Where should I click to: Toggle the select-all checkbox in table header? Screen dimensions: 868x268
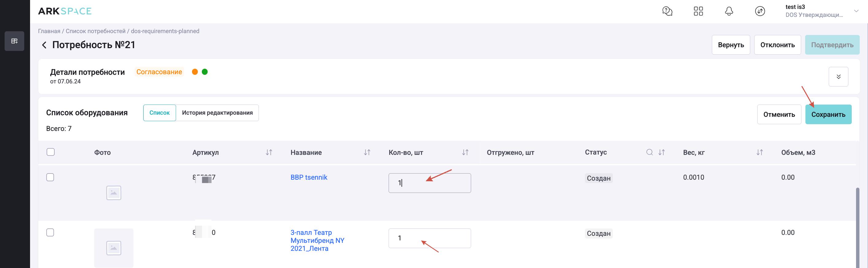click(x=51, y=152)
